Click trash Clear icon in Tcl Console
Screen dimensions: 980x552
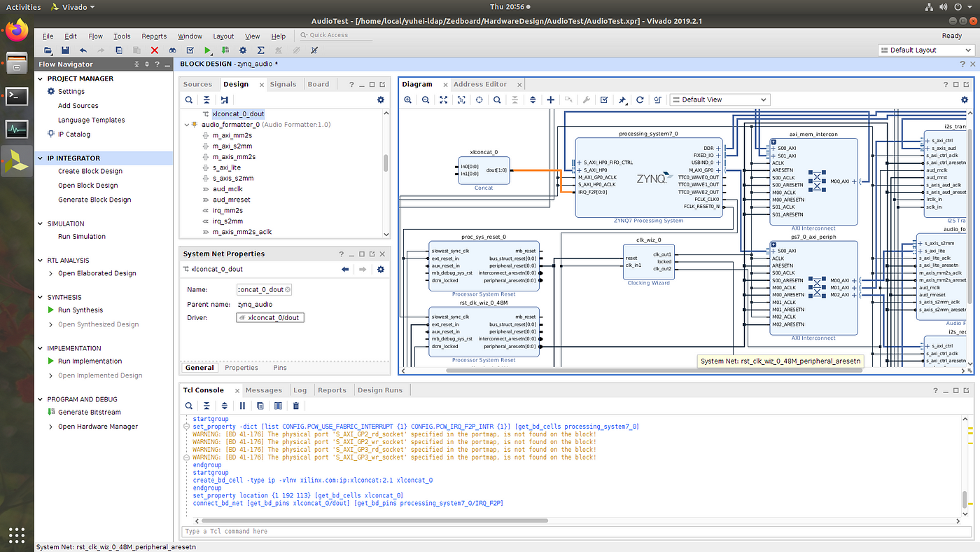pyautogui.click(x=296, y=406)
